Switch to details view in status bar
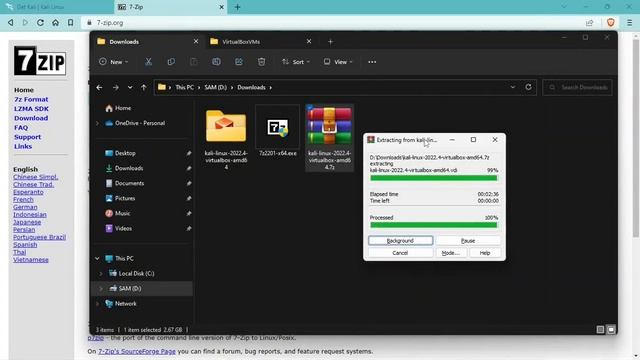The image size is (640, 360). (600, 329)
